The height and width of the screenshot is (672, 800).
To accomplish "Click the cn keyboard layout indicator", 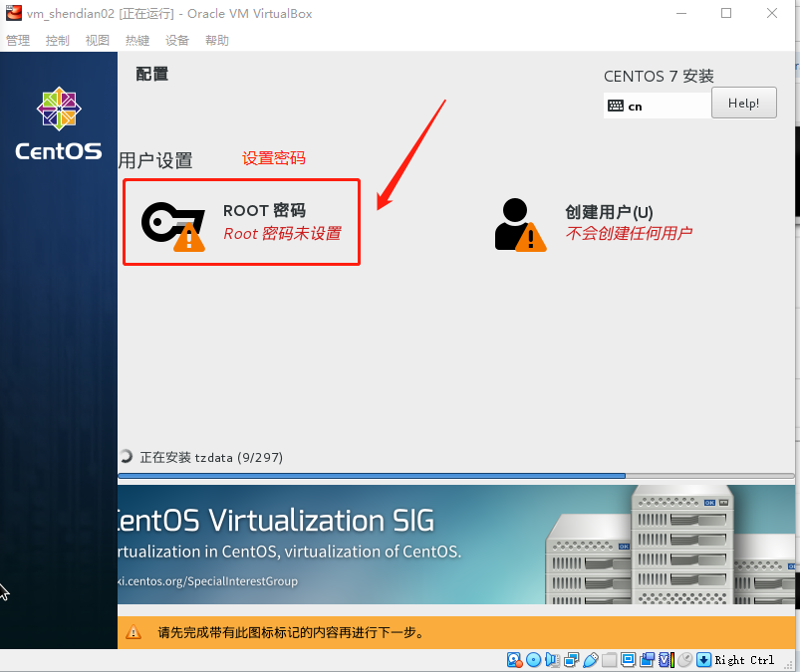I will tap(658, 107).
